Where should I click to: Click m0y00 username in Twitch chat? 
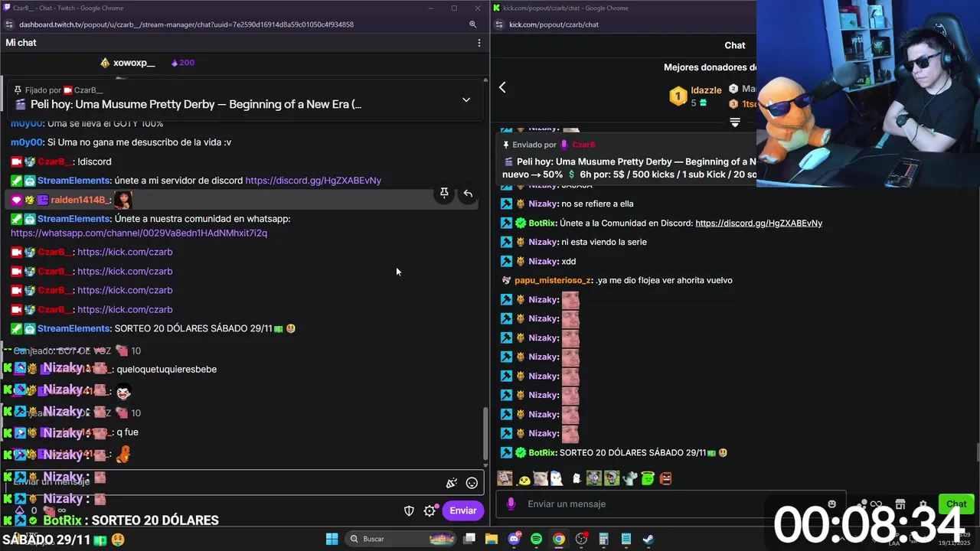tap(26, 142)
